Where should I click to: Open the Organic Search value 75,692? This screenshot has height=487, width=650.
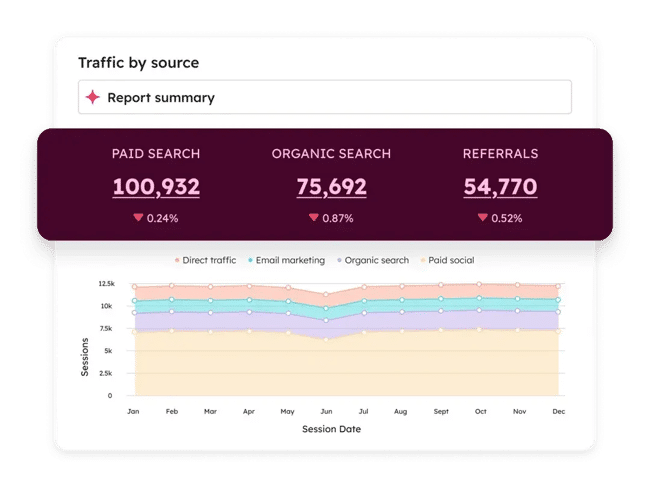click(332, 187)
